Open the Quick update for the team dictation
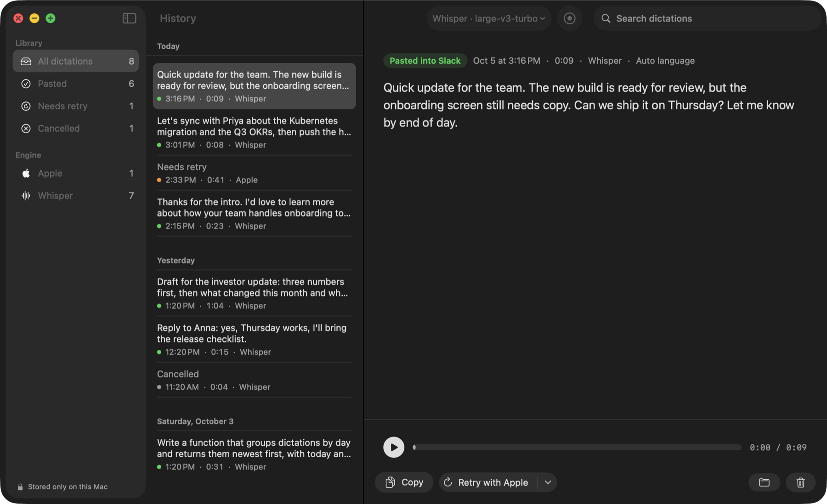 pyautogui.click(x=254, y=86)
